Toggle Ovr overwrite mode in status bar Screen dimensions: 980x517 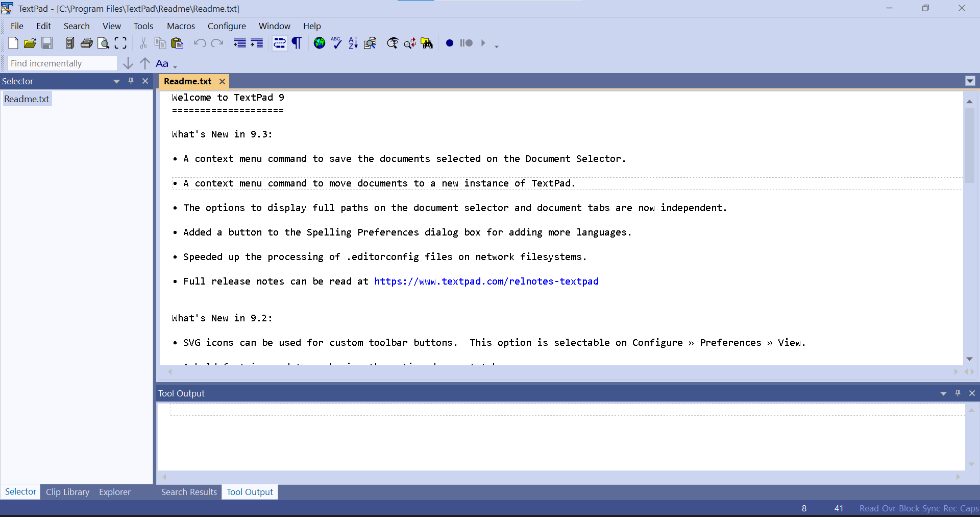point(889,508)
